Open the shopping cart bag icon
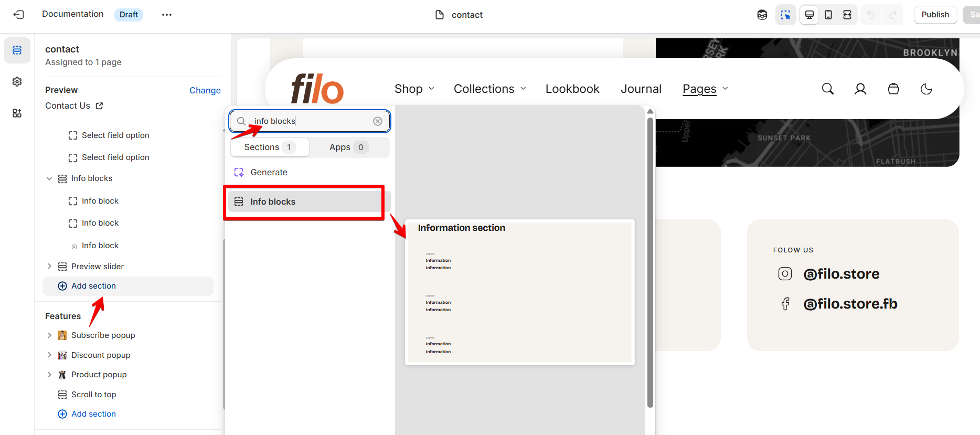The width and height of the screenshot is (980, 435). click(893, 89)
